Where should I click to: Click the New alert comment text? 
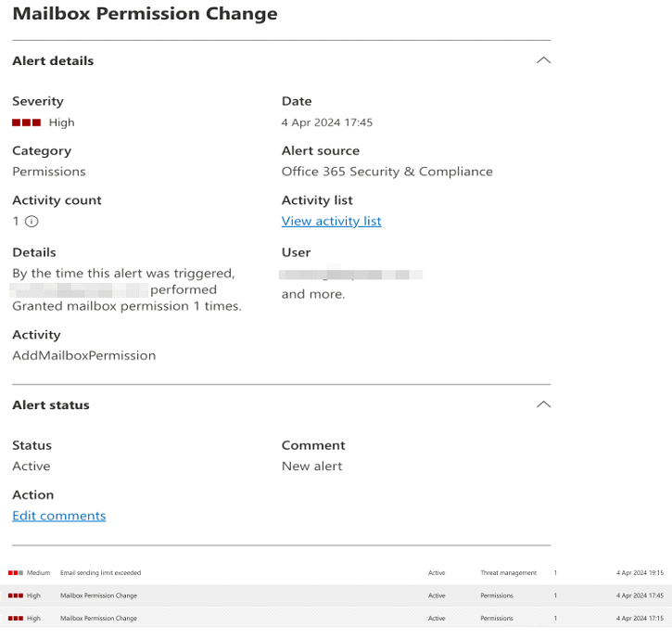coord(311,467)
